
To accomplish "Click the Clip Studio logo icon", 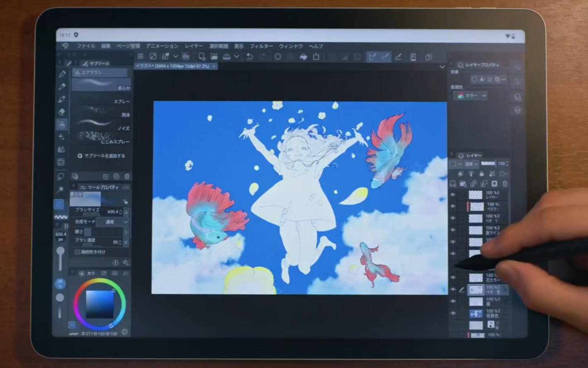I will pyautogui.click(x=65, y=46).
